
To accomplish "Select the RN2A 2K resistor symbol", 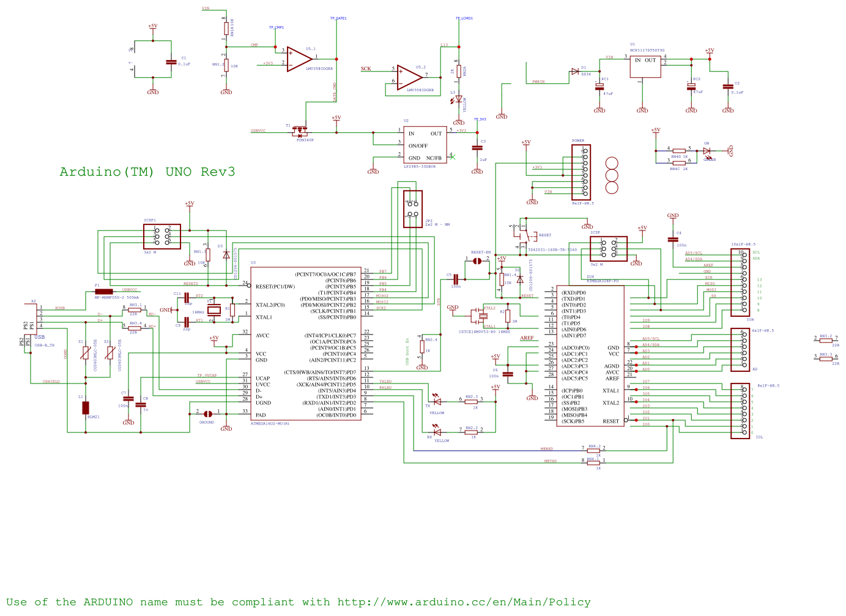I will tap(459, 72).
